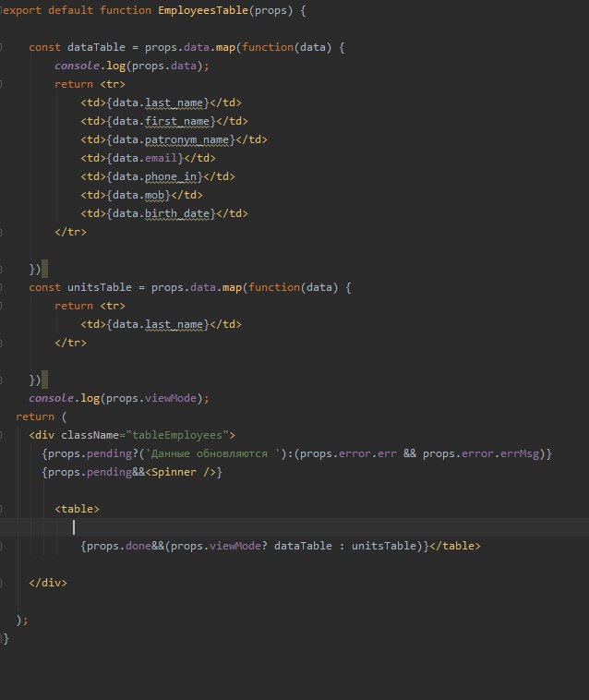Image resolution: width=589 pixels, height=700 pixels.
Task: Click map in the dataTable declaration line
Action: click(x=226, y=47)
